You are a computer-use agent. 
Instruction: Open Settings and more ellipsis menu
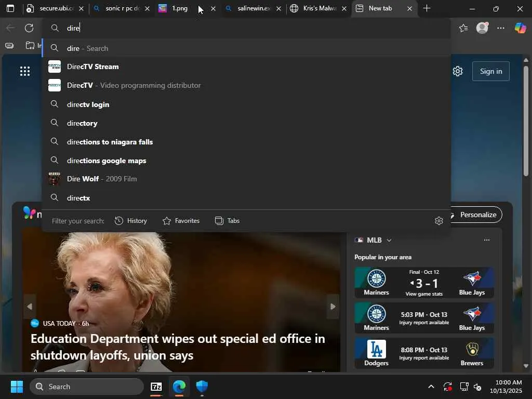(501, 28)
